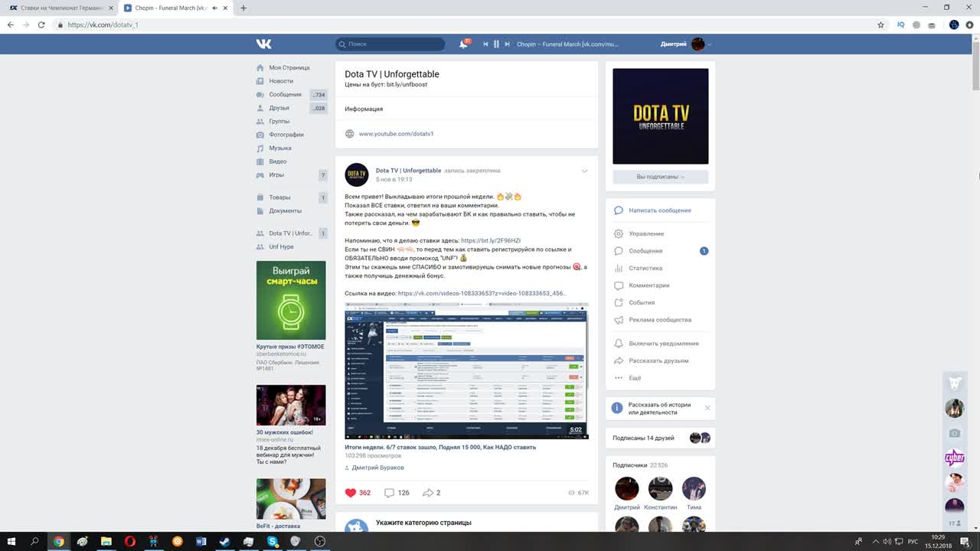Focus the VK search field
The width and height of the screenshot is (980, 551).
point(390,44)
